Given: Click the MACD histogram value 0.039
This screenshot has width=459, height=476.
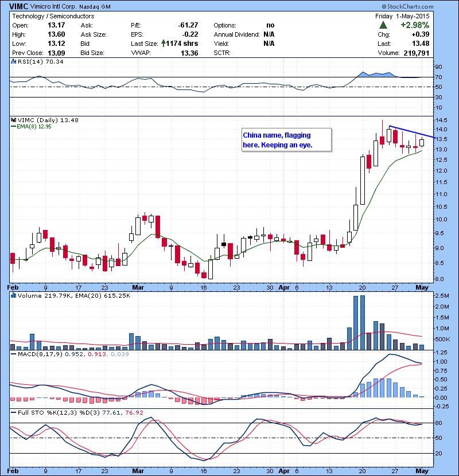Looking at the screenshot, I should tap(120, 354).
